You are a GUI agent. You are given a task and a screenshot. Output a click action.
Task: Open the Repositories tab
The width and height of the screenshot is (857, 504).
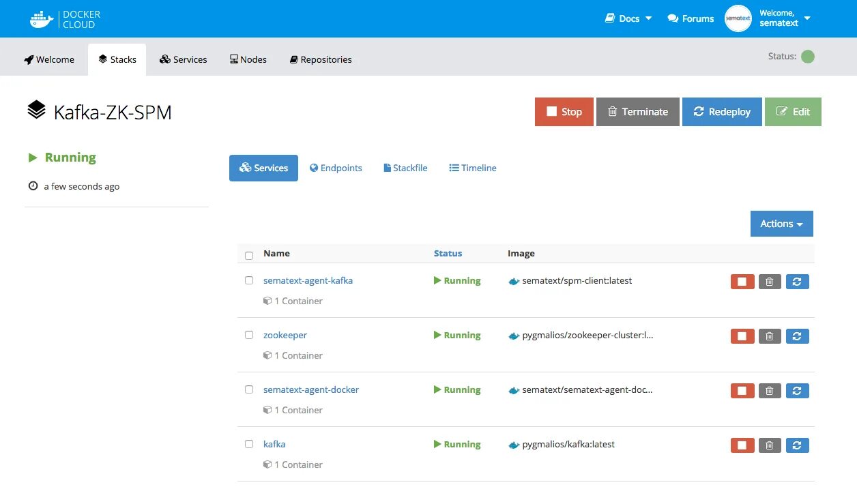click(321, 59)
